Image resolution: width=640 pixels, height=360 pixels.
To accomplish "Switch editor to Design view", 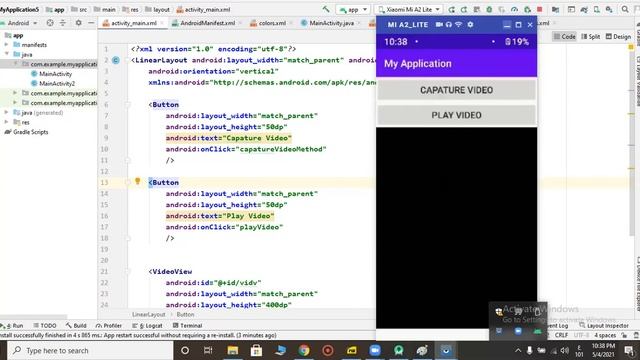I will tap(618, 36).
